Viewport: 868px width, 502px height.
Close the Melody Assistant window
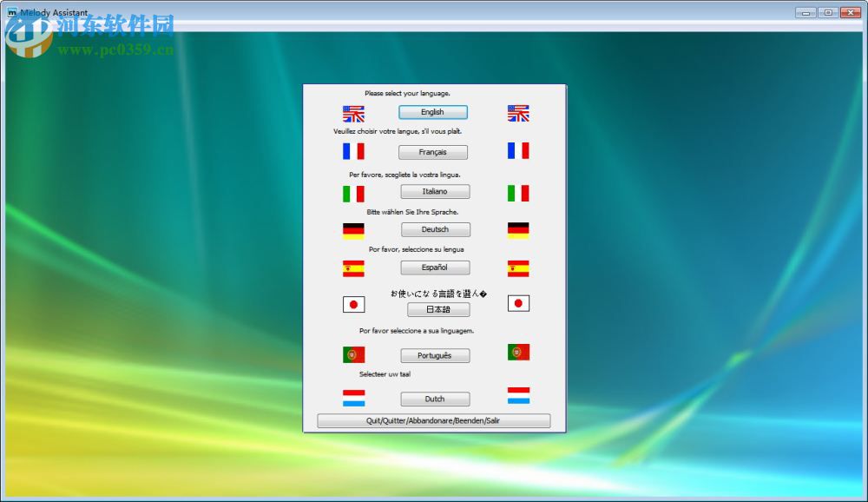[x=851, y=13]
